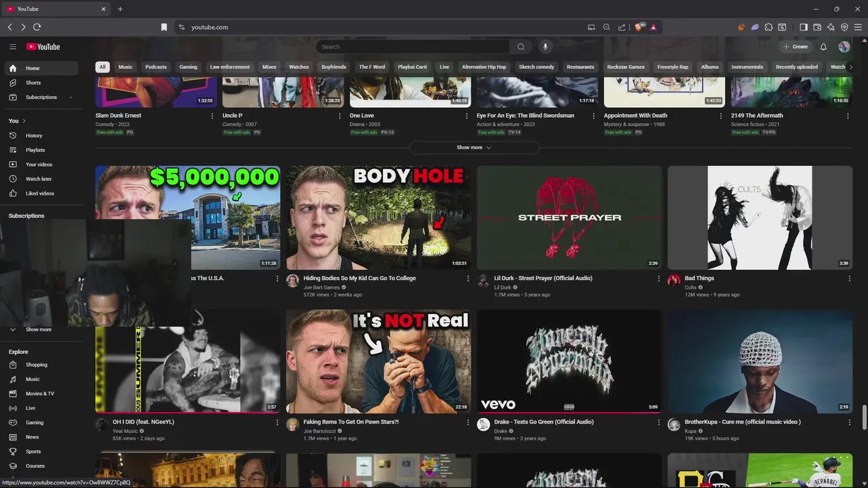Viewport: 868px width, 488px height.
Task: Expand the You section chevron
Action: tap(24, 121)
